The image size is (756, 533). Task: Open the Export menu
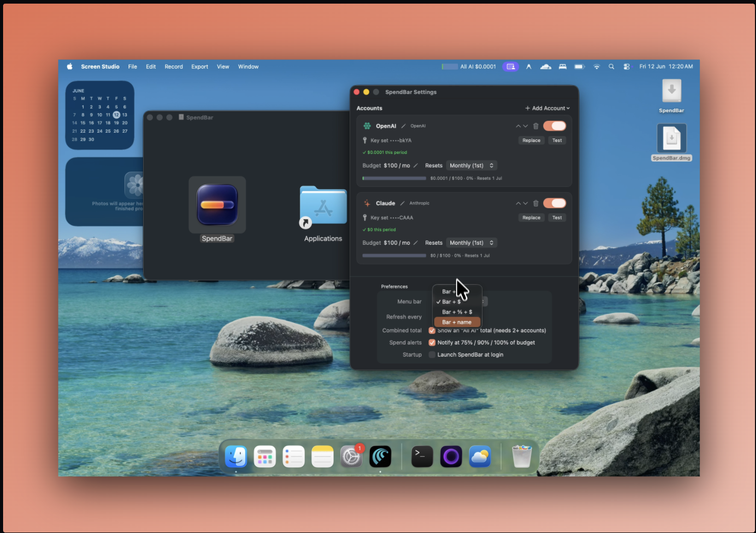tap(200, 67)
